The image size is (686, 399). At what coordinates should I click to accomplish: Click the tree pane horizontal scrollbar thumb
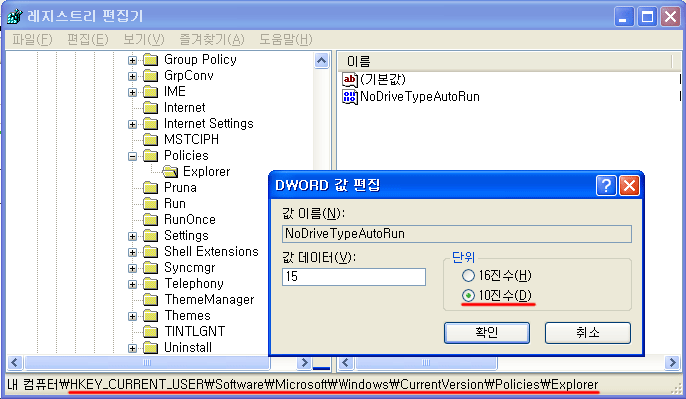(147, 363)
